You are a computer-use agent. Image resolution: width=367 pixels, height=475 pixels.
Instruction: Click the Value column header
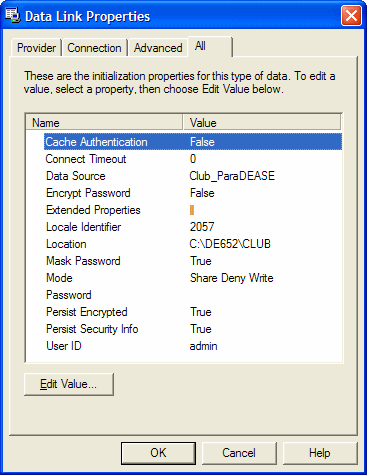(262, 122)
